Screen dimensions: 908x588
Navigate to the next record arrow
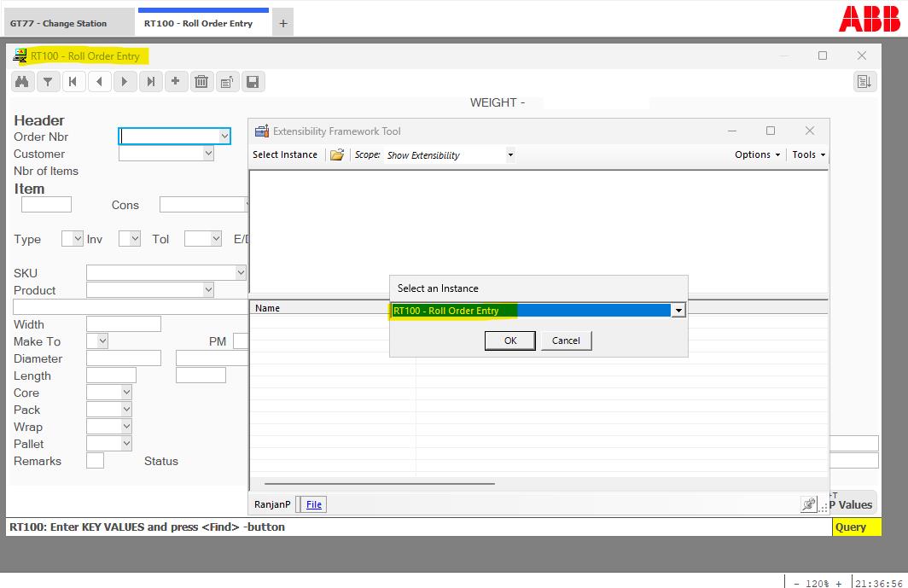point(125,81)
